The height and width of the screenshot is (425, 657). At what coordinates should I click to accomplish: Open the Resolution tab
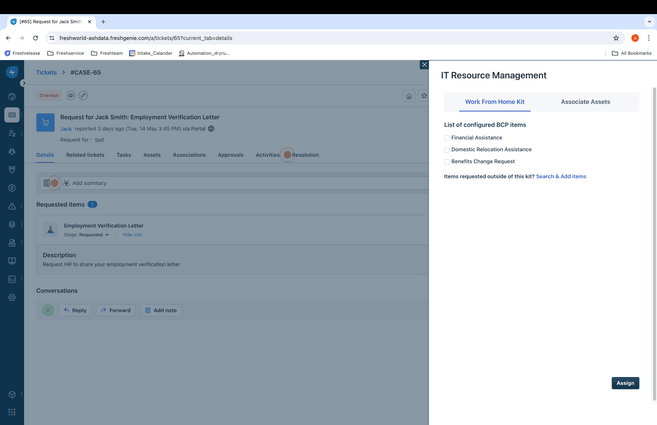305,155
